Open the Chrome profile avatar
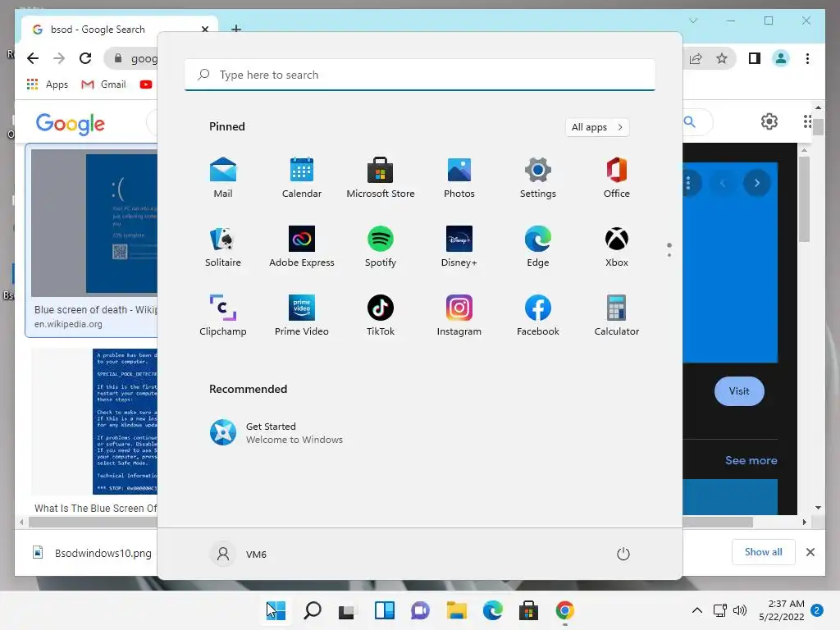Viewport: 840px width, 630px height. 781,58
